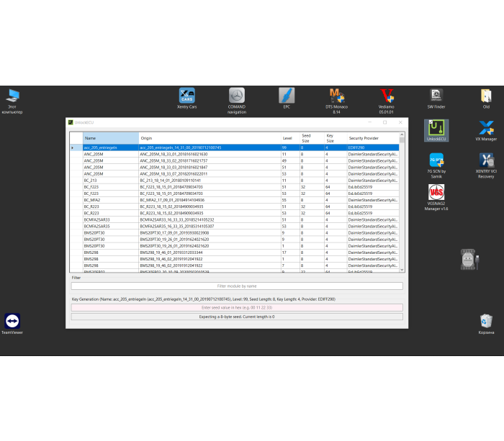
Task: Click the Filter module by name field
Action: coord(236,286)
